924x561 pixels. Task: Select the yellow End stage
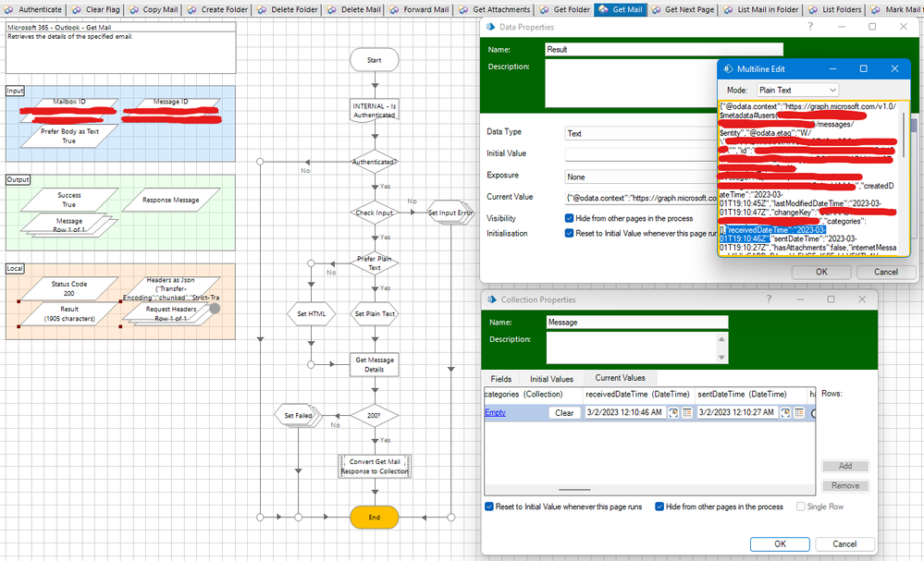tap(375, 517)
